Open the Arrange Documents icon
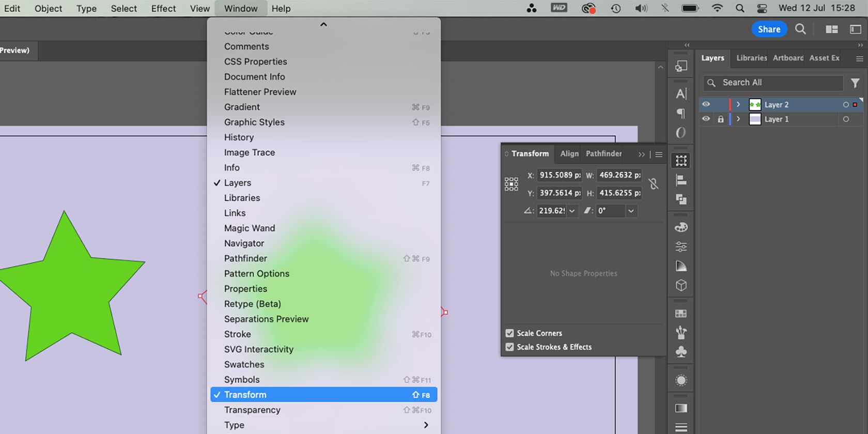 pos(832,29)
